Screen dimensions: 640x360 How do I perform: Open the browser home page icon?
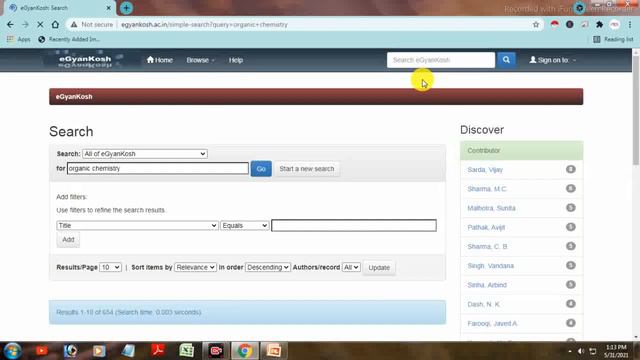pos(55,24)
